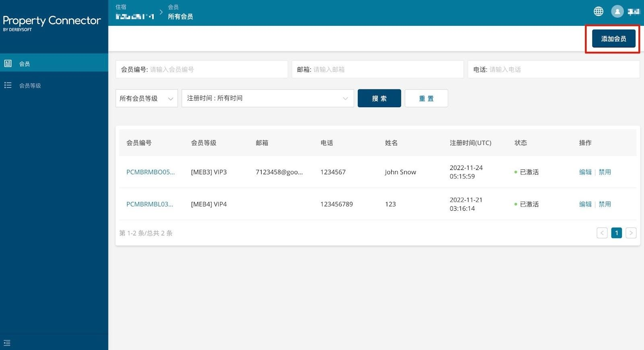Image resolution: width=644 pixels, height=350 pixels.
Task: Select page 1 in pagination
Action: pyautogui.click(x=616, y=233)
